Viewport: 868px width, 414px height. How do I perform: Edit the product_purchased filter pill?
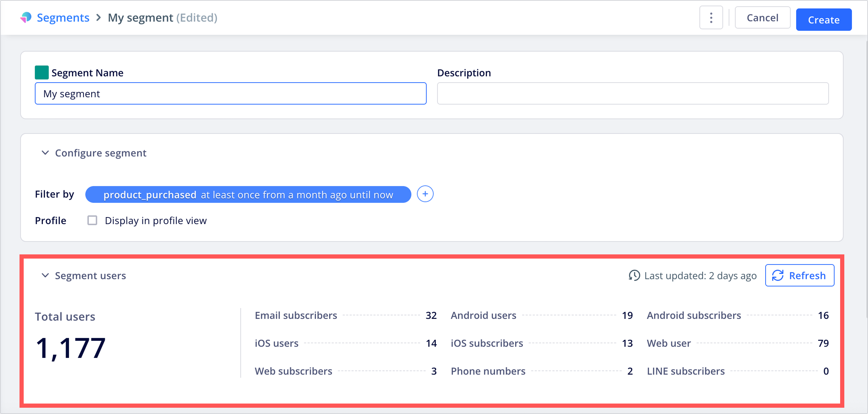click(x=248, y=194)
